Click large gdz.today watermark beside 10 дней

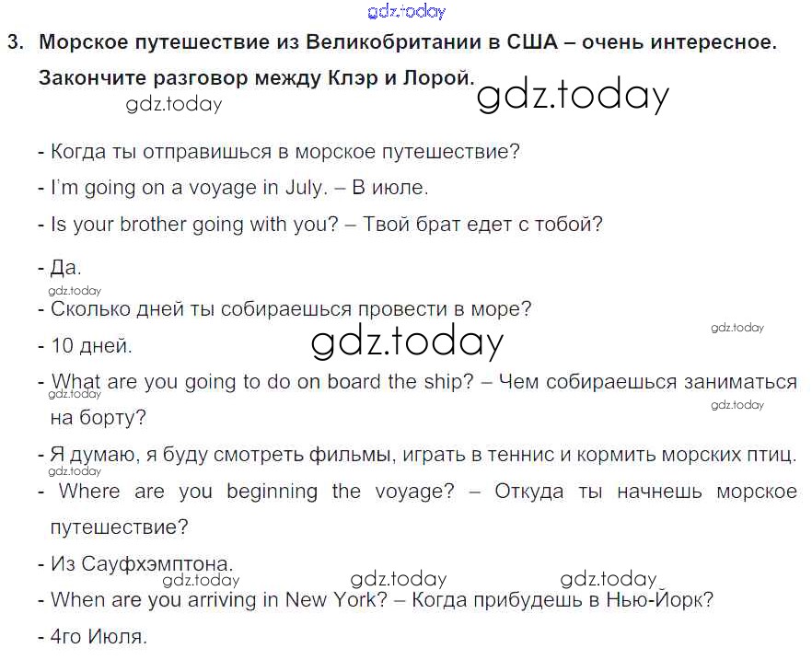tap(407, 342)
